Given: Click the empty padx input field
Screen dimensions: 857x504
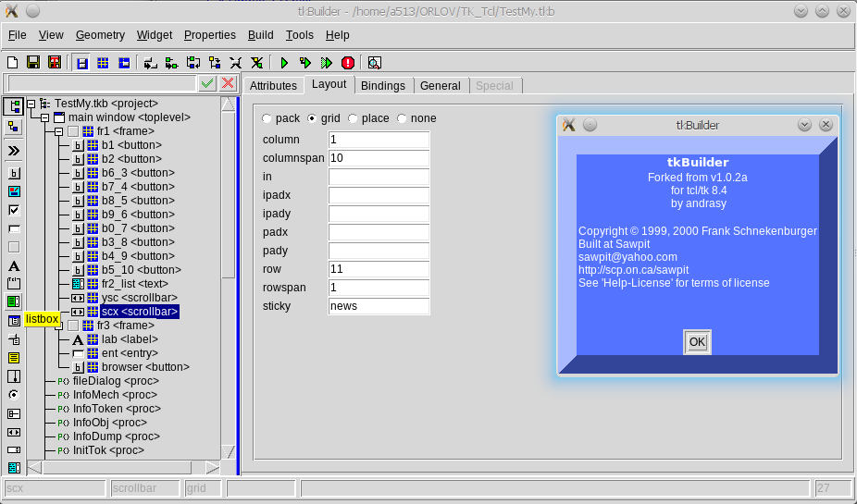Looking at the screenshot, I should click(x=379, y=232).
